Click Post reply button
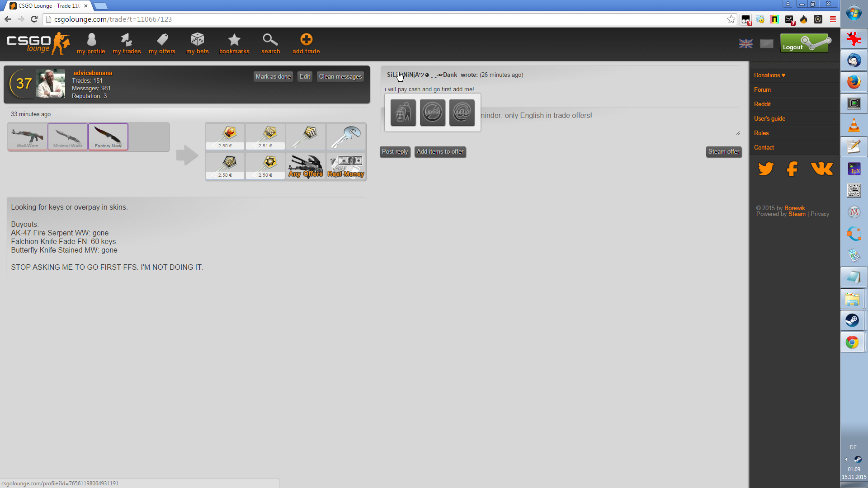 tap(395, 152)
